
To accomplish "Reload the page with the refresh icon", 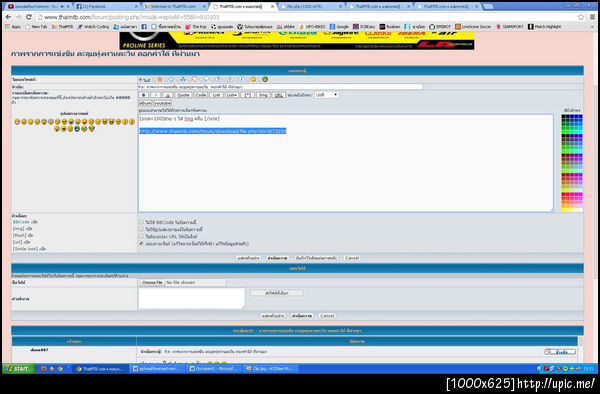I will 29,17.
